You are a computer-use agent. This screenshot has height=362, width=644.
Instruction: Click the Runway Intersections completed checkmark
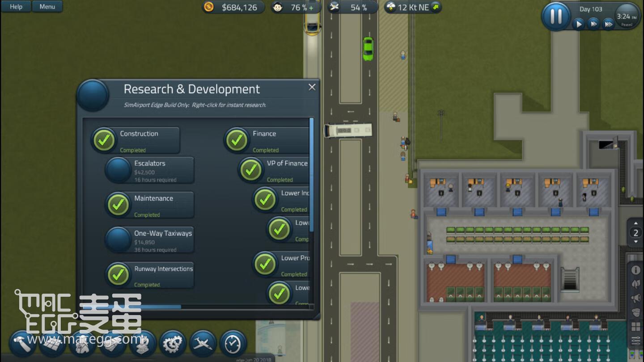119,275
